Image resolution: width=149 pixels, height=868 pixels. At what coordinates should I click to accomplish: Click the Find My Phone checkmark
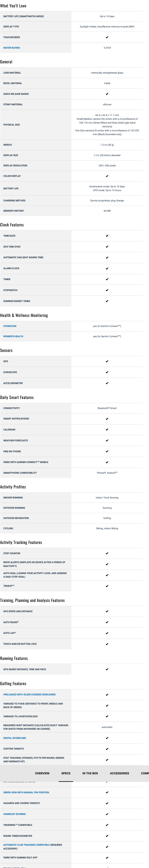(107, 452)
